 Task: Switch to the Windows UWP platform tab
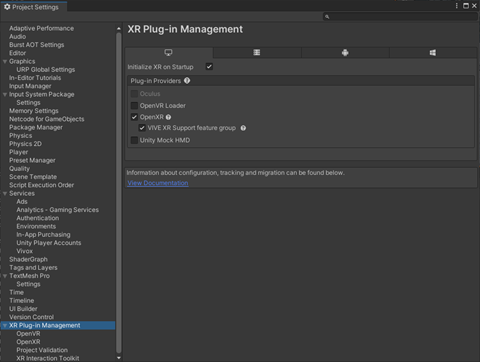pos(433,53)
